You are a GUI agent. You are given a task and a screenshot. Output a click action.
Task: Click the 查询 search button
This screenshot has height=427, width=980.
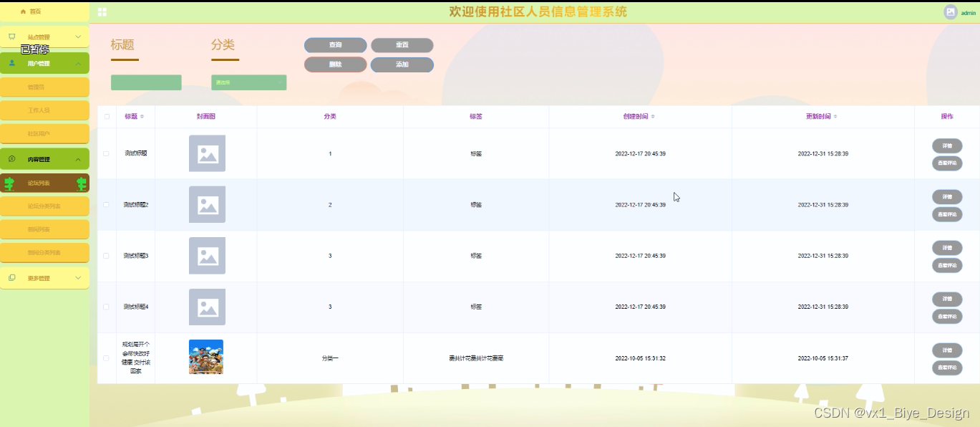coord(336,45)
